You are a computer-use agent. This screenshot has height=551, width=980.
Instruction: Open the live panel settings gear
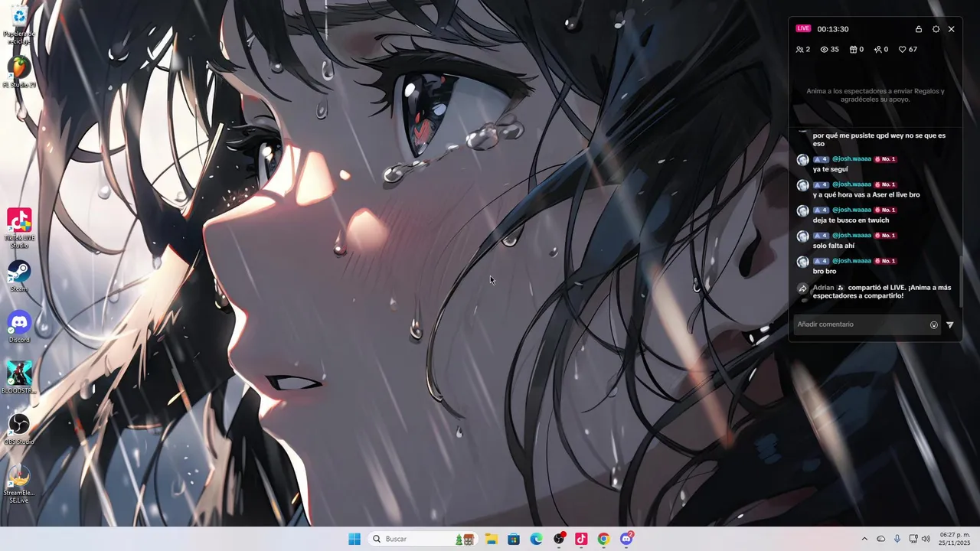(936, 29)
